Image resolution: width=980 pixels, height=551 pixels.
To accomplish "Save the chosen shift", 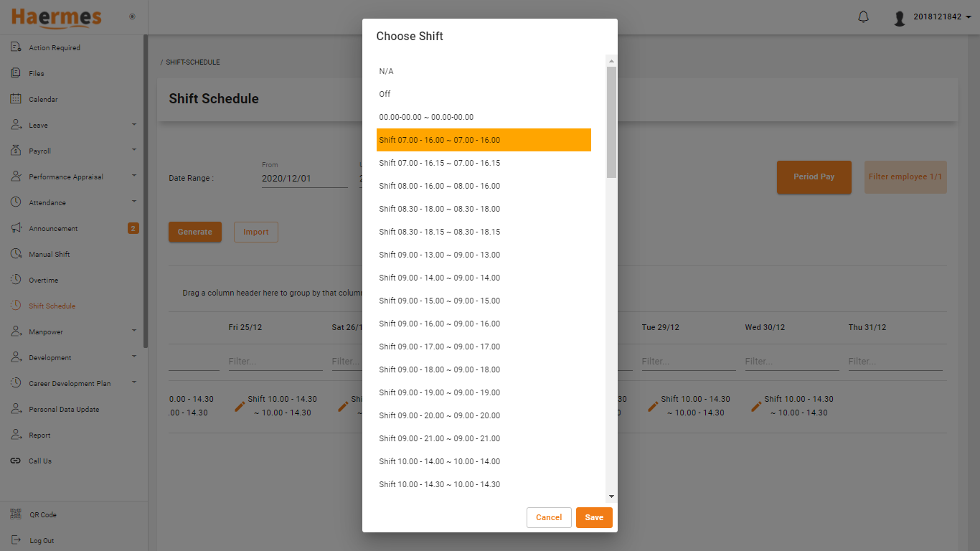I will [594, 517].
